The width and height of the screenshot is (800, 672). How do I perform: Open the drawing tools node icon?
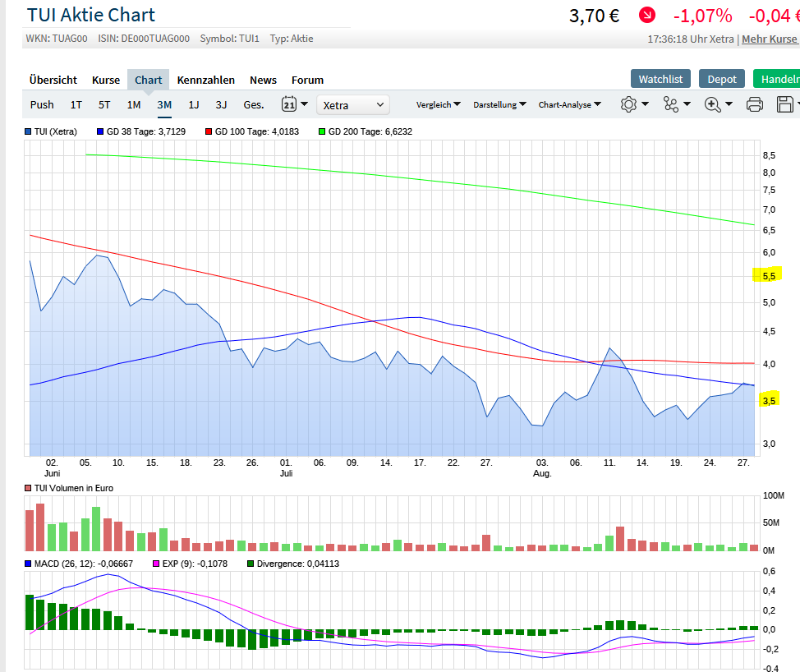coord(672,104)
